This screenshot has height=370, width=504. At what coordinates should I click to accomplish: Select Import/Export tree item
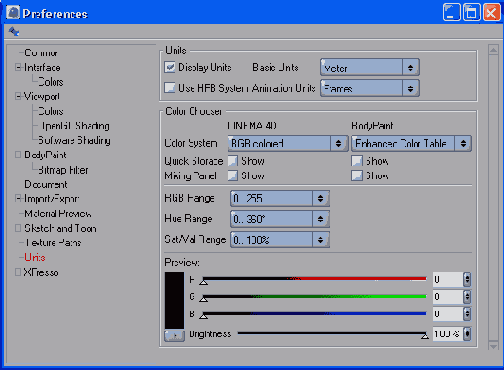pos(51,199)
